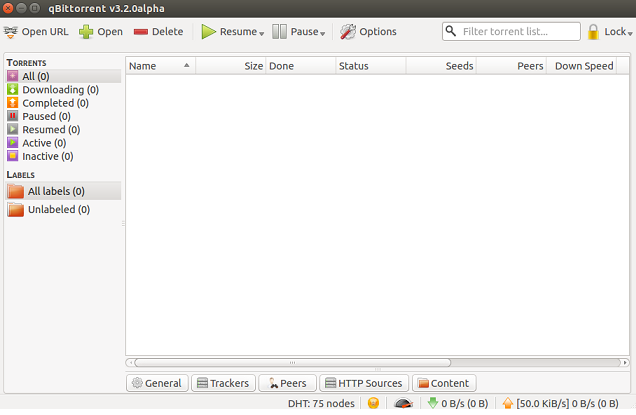Click the green download speed arrow
The width and height of the screenshot is (636, 415).
point(433,403)
